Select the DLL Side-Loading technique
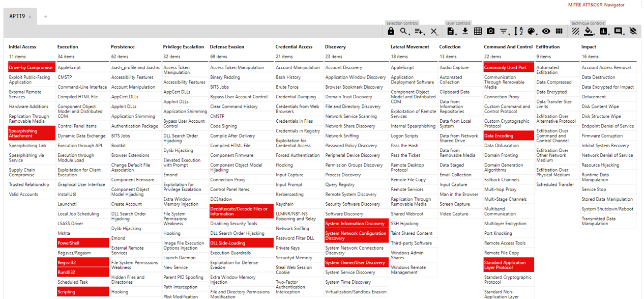644x299 pixels. tap(241, 243)
